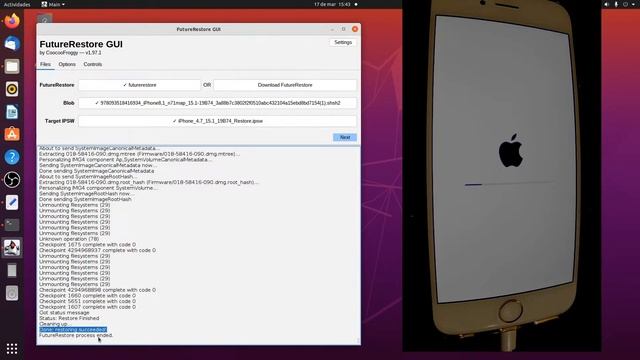Click 'Checkpoint 1675 complete with code 0' line

tap(87, 244)
